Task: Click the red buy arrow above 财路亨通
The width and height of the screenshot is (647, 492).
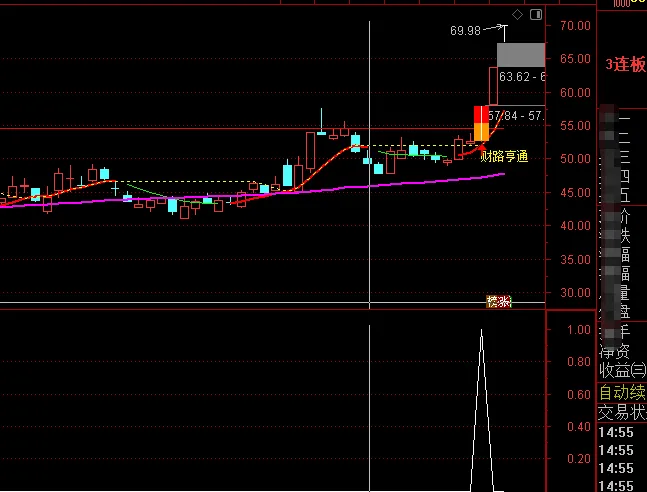Action: pos(482,146)
